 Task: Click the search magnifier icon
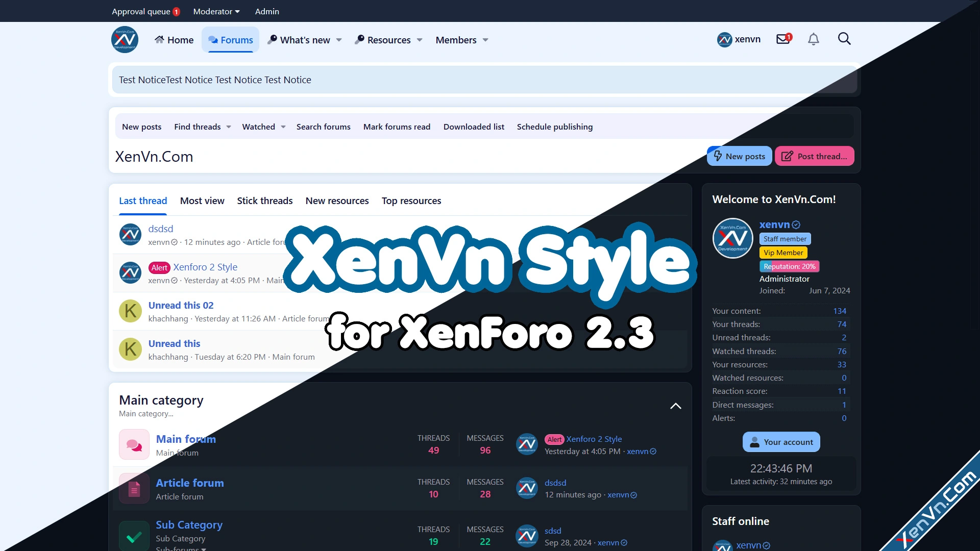(x=844, y=38)
